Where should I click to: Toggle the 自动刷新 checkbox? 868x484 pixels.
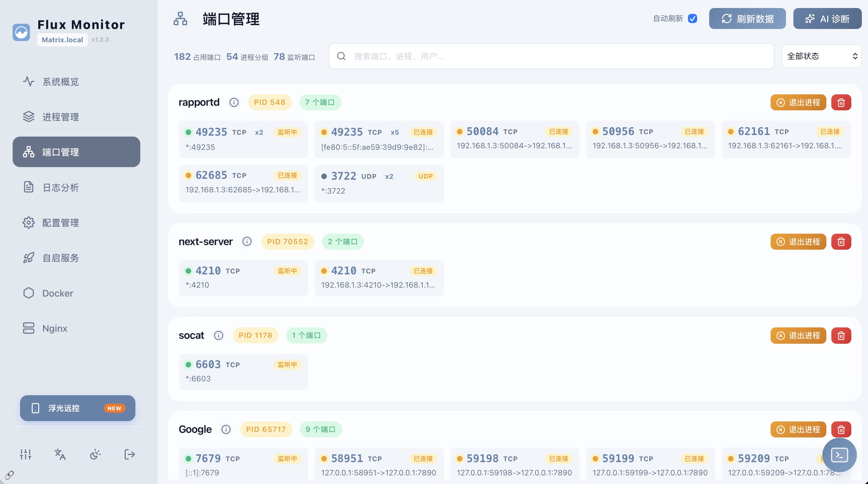click(x=693, y=18)
